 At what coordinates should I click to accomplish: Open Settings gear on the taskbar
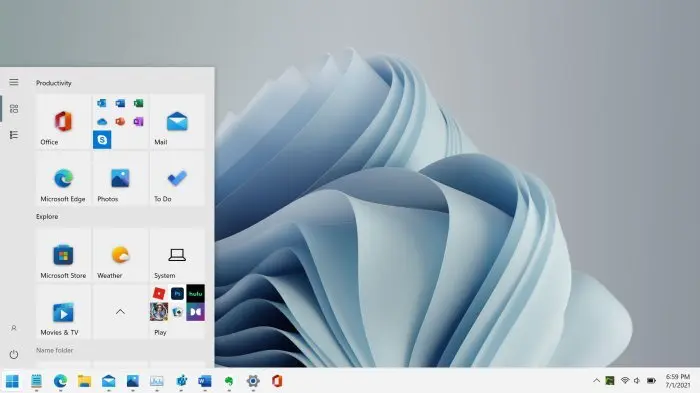253,381
